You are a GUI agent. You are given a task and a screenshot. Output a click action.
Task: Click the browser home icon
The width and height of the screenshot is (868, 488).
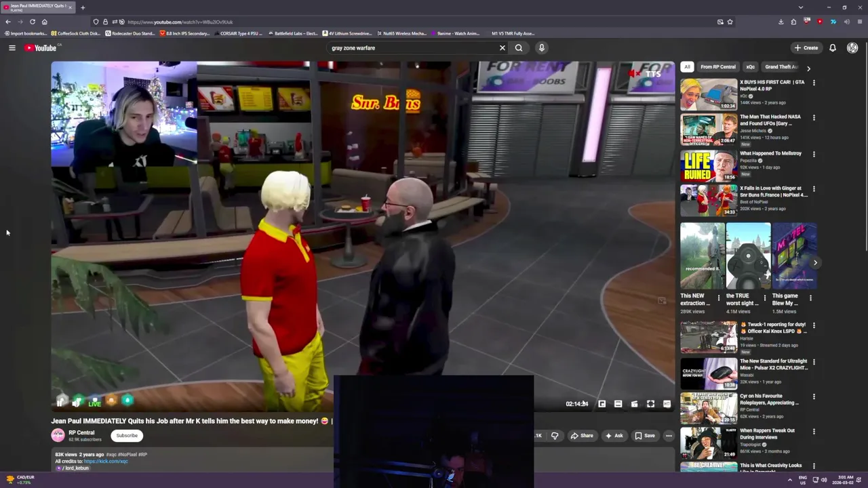tap(45, 22)
